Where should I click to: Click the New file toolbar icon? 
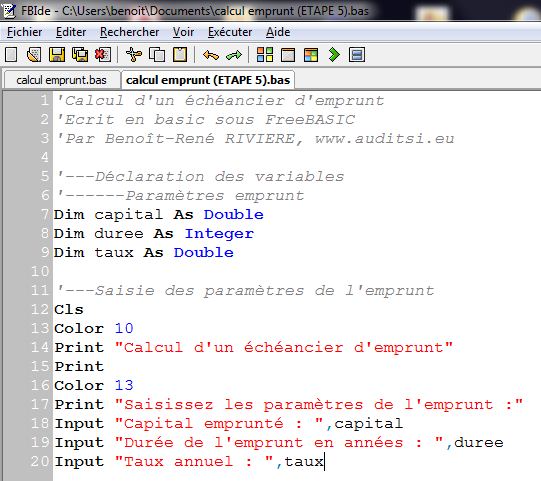pos(11,55)
